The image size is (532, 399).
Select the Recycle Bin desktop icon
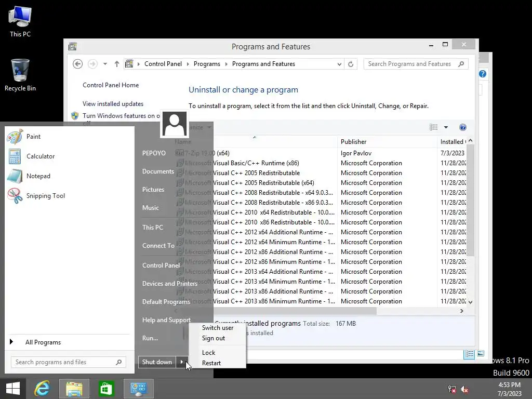pyautogui.click(x=20, y=75)
